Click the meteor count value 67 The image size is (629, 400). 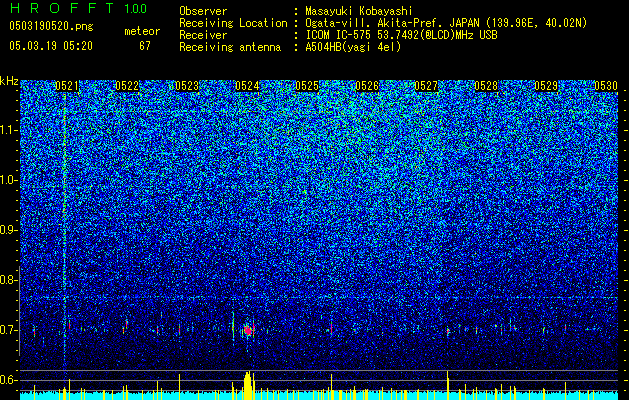coord(145,46)
